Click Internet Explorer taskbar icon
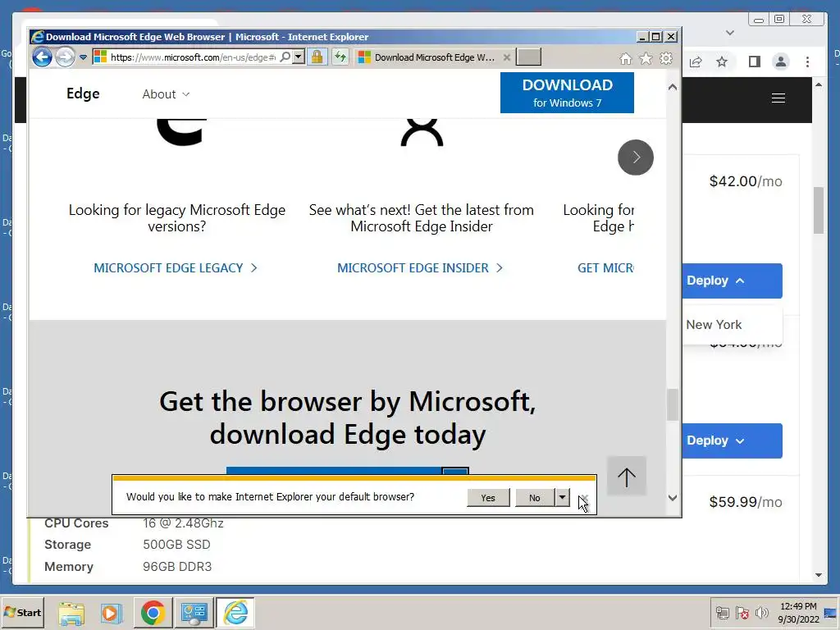The height and width of the screenshot is (630, 840). click(235, 613)
